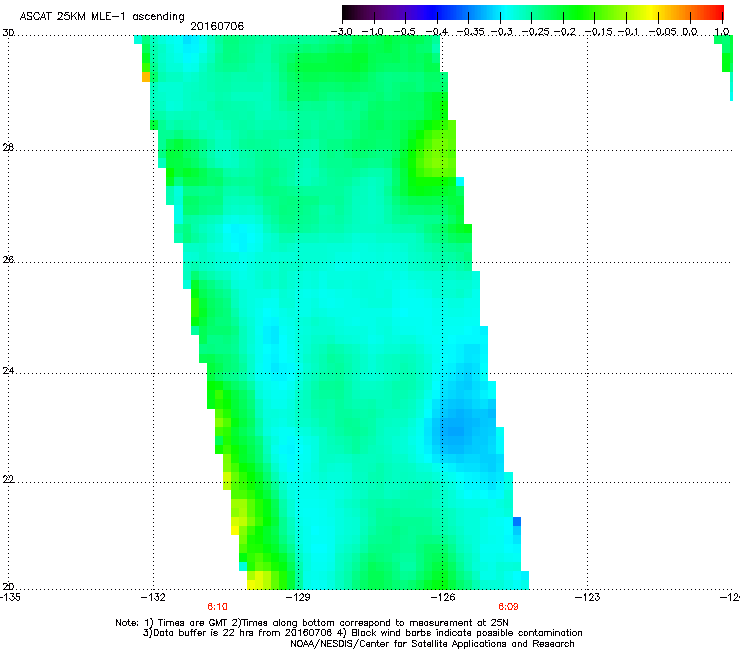Click latitude axis label 24
740x650 pixels.
pos(8,371)
